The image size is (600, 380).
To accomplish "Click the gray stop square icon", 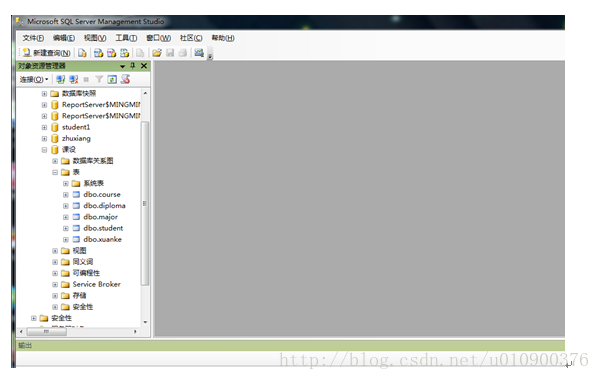I will point(86,79).
